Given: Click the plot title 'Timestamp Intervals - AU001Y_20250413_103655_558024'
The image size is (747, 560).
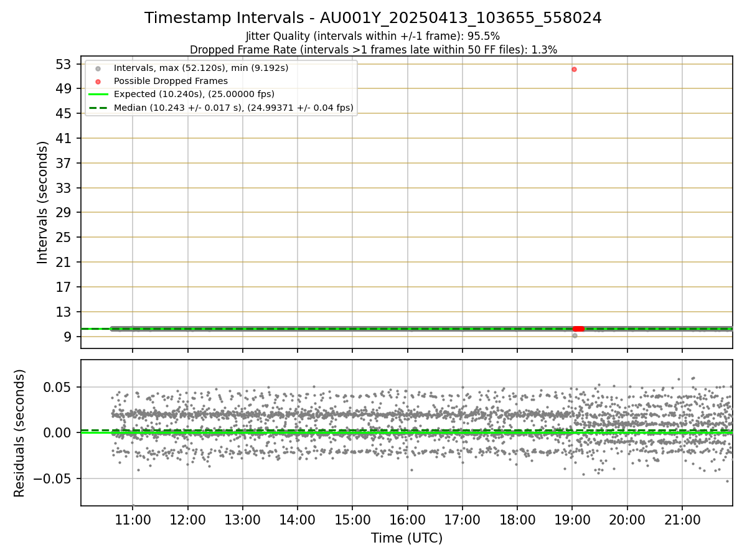Looking at the screenshot, I should [373, 18].
